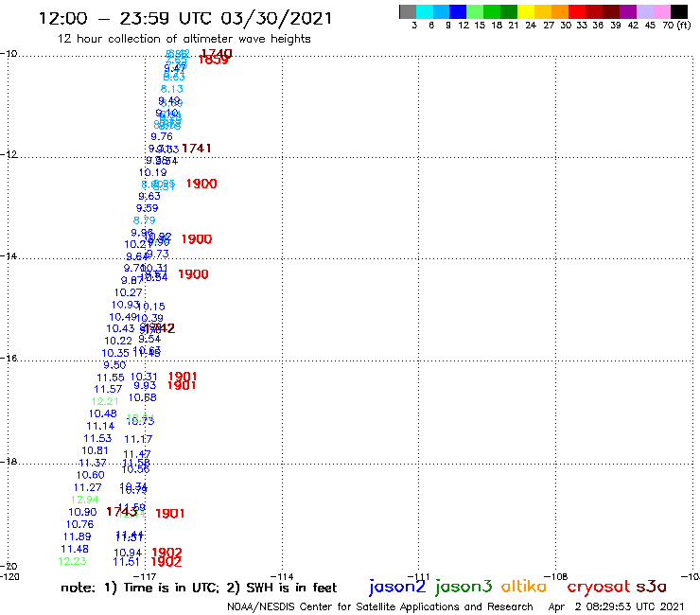Click the wave height value '8.13'

(172, 89)
